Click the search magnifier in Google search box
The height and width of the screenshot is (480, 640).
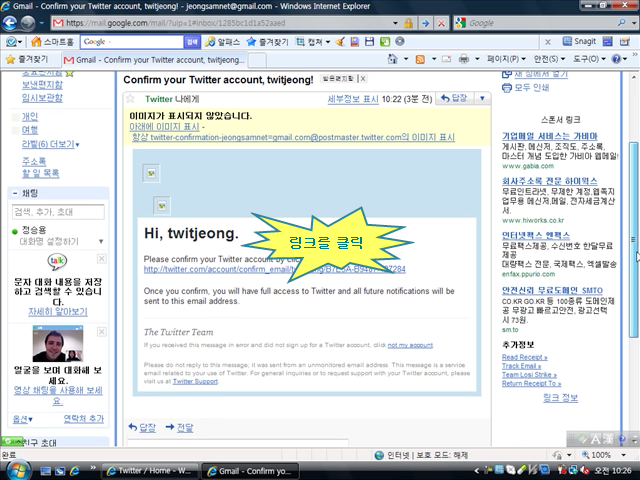coord(621,23)
